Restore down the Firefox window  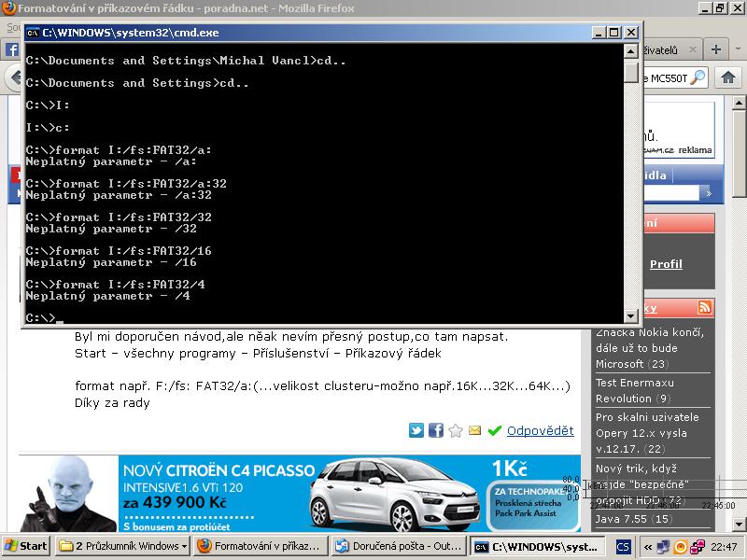[720, 8]
